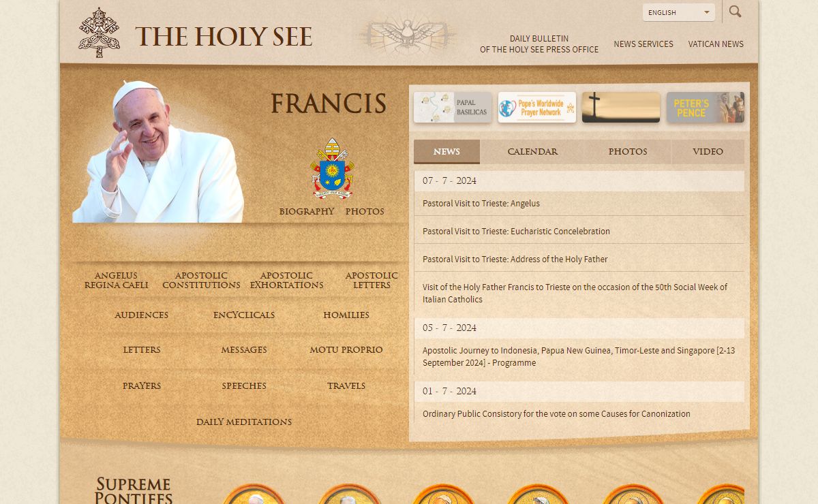Viewport: 818px width, 504px height.
Task: Switch to the Photos tab
Action: (628, 152)
